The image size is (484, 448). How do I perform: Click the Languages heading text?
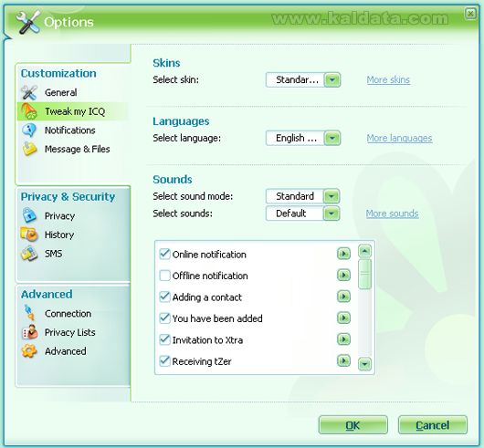181,121
